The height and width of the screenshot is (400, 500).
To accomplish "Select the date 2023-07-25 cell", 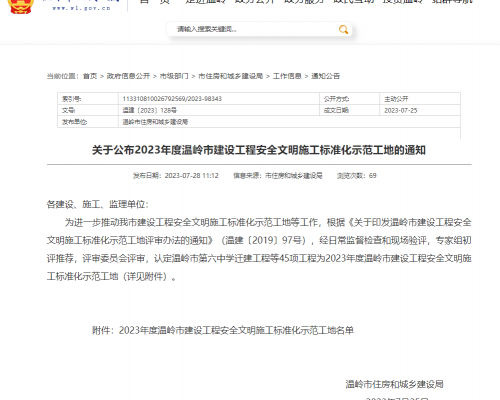I will [420, 110].
